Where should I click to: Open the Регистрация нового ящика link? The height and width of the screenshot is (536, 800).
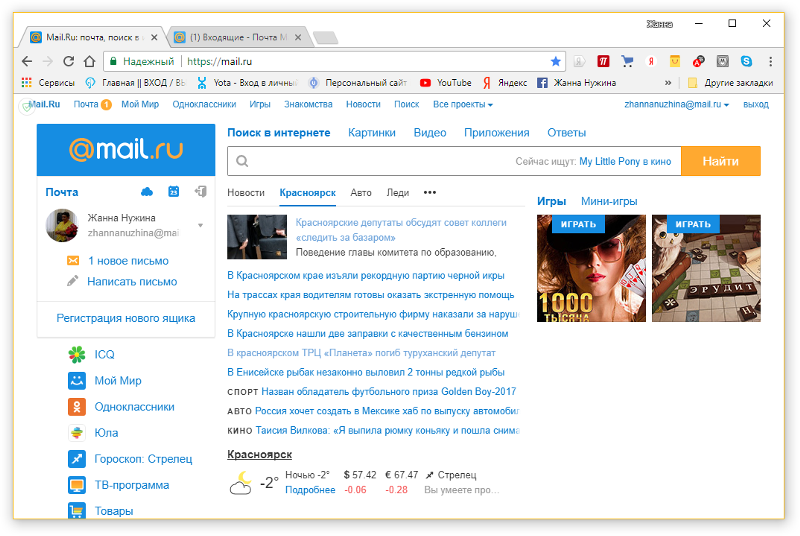(x=126, y=318)
